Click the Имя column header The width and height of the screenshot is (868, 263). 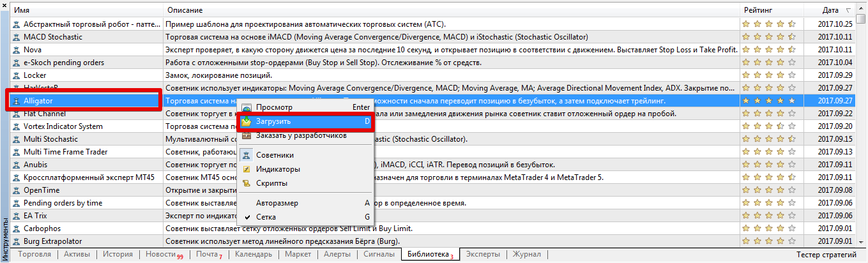[22, 11]
